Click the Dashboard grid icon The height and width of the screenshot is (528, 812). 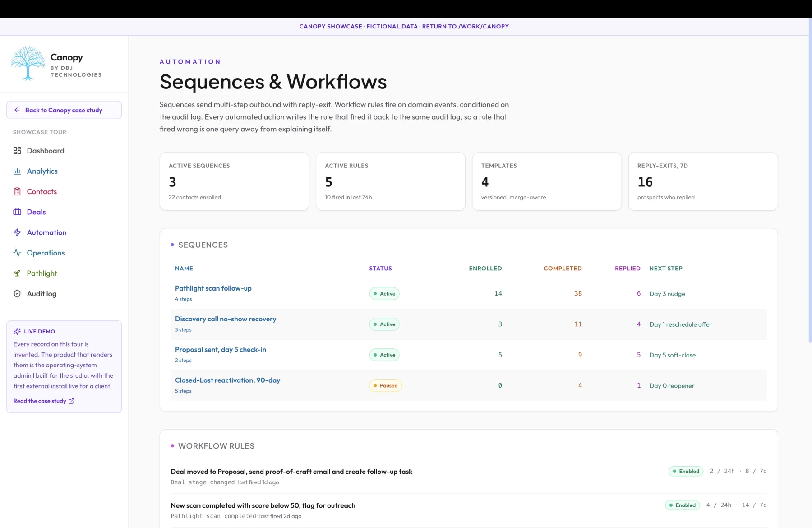(17, 151)
